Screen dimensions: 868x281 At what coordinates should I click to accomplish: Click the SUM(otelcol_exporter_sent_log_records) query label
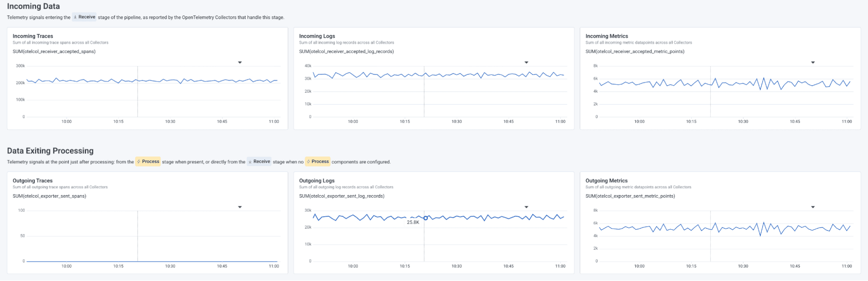tap(342, 196)
